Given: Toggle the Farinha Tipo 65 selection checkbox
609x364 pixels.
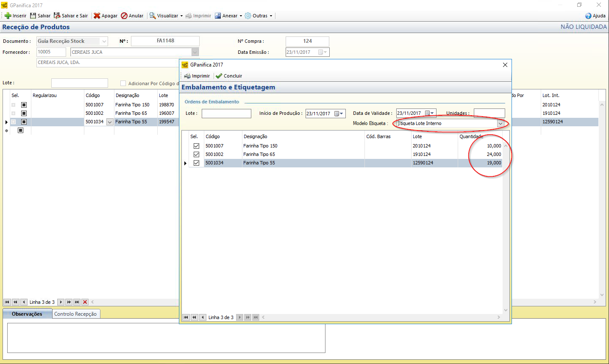Looking at the screenshot, I should (196, 154).
